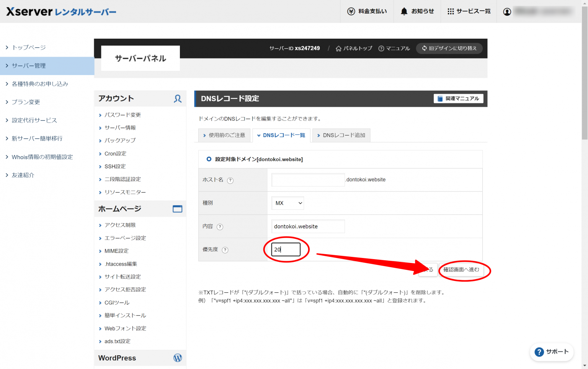Open the サポート help bubble
588x369 pixels.
[x=552, y=352]
